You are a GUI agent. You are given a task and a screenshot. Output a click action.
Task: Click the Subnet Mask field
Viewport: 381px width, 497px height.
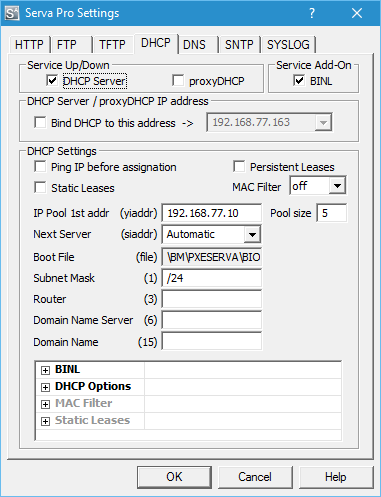(212, 278)
